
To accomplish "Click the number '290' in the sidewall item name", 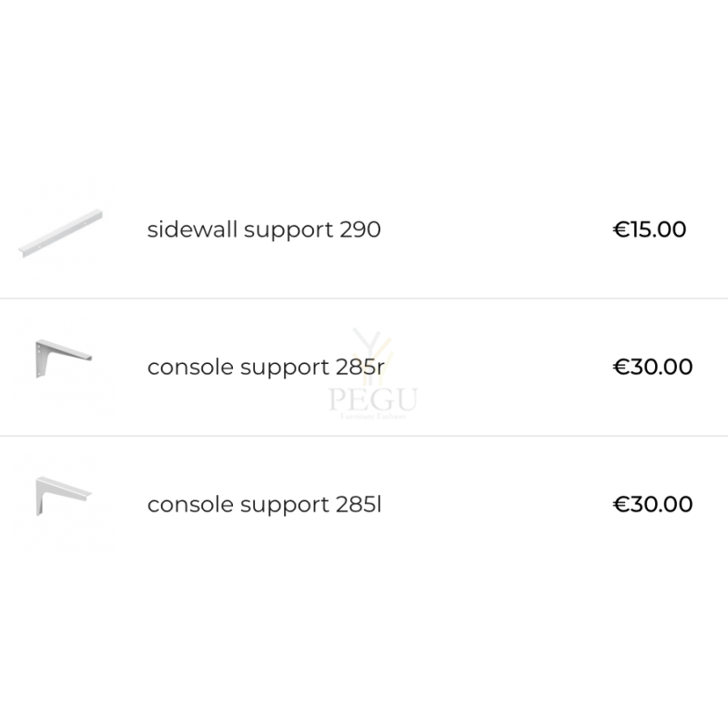I will (360, 229).
